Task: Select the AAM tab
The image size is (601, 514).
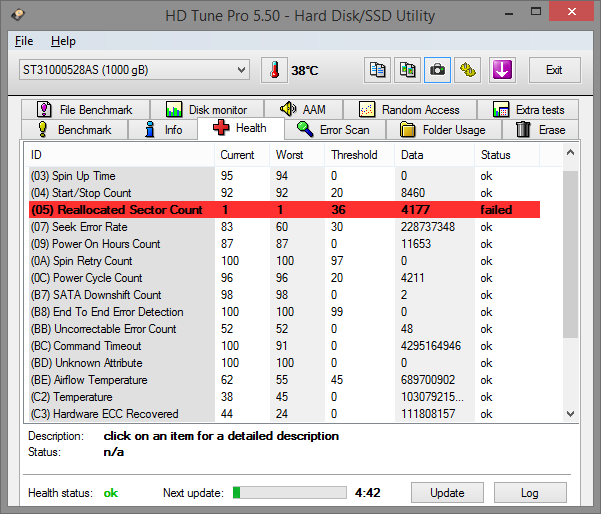Action: [303, 110]
